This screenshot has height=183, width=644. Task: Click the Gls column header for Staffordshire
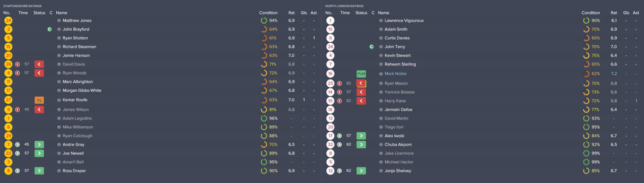pyautogui.click(x=304, y=13)
